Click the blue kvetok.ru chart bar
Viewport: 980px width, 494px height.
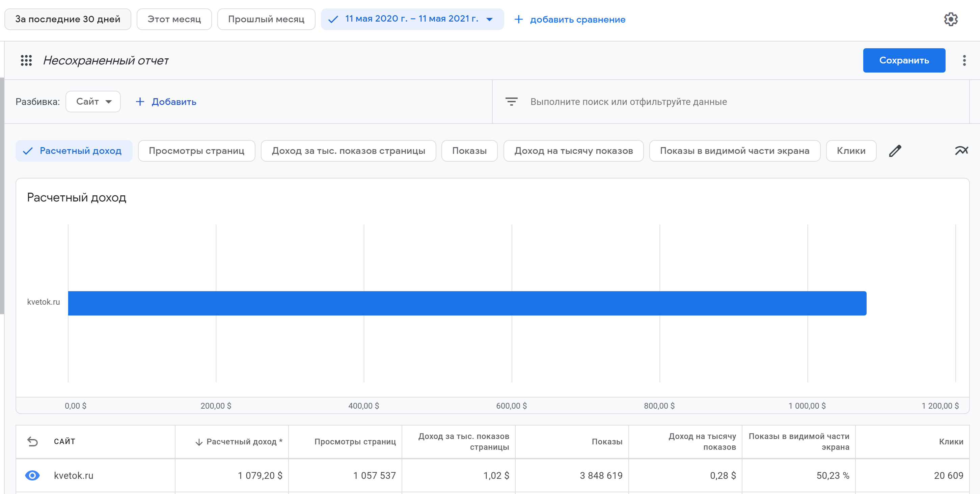(x=467, y=303)
